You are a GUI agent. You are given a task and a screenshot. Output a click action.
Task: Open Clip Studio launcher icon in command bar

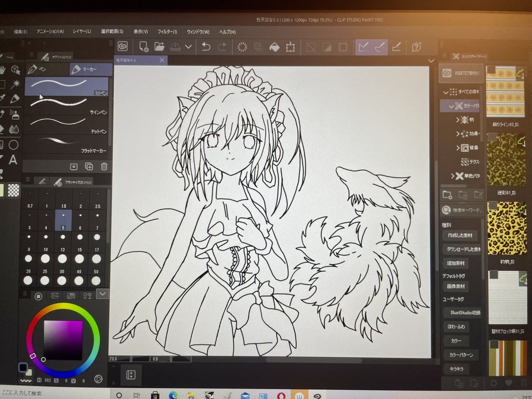coord(122,46)
